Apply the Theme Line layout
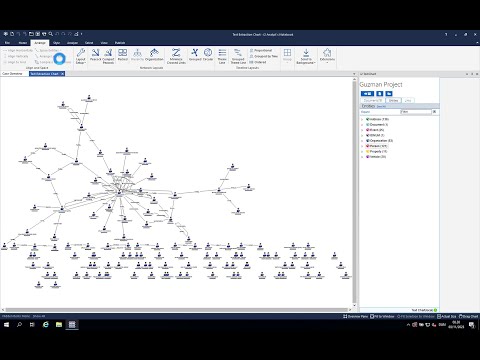Image resolution: width=480 pixels, height=360 pixels. pyautogui.click(x=222, y=56)
